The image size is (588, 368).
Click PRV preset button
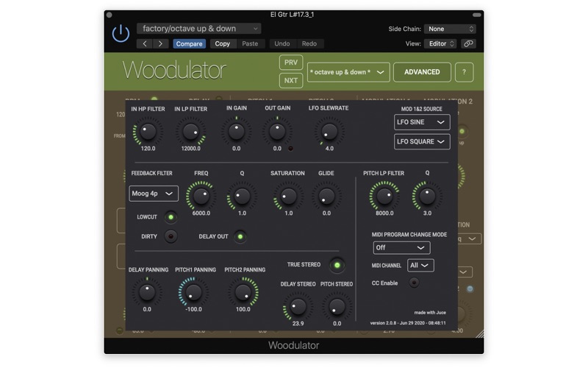click(x=291, y=63)
